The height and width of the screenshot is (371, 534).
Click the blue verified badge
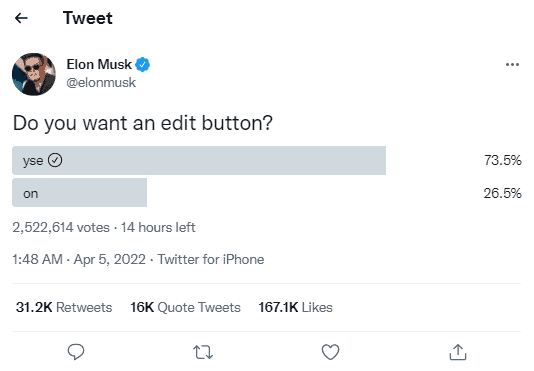tap(142, 64)
